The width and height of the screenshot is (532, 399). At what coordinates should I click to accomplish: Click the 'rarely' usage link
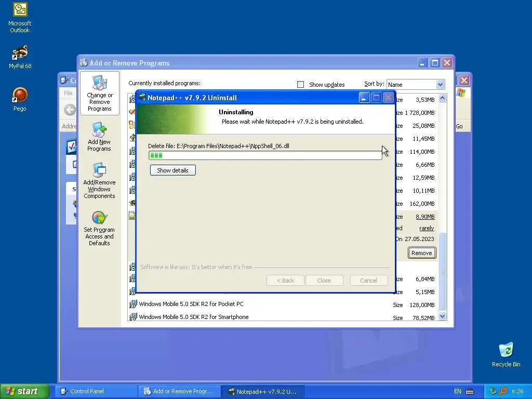point(427,229)
